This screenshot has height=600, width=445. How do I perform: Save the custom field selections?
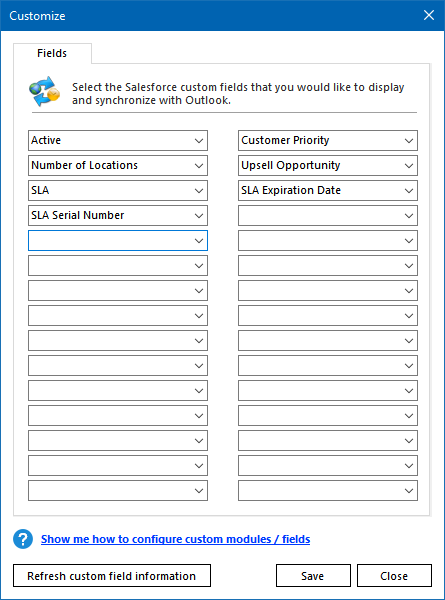tap(313, 576)
